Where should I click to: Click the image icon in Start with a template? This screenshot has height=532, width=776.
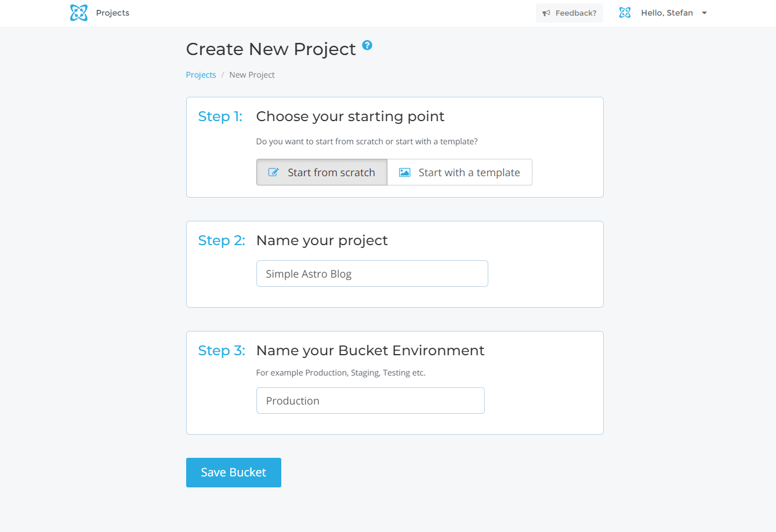405,172
